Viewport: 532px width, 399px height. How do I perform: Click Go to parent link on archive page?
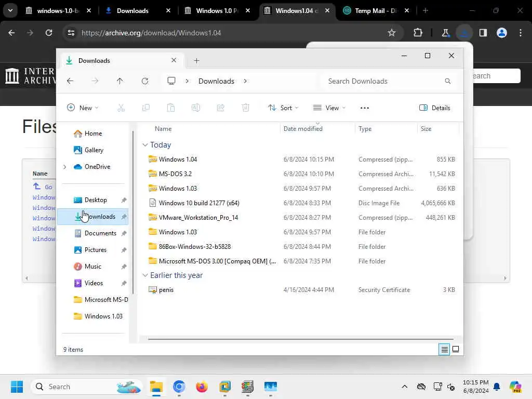click(x=43, y=187)
